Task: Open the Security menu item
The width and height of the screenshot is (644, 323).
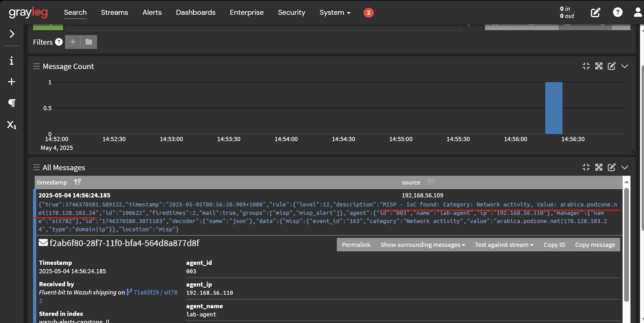Action: click(x=292, y=12)
